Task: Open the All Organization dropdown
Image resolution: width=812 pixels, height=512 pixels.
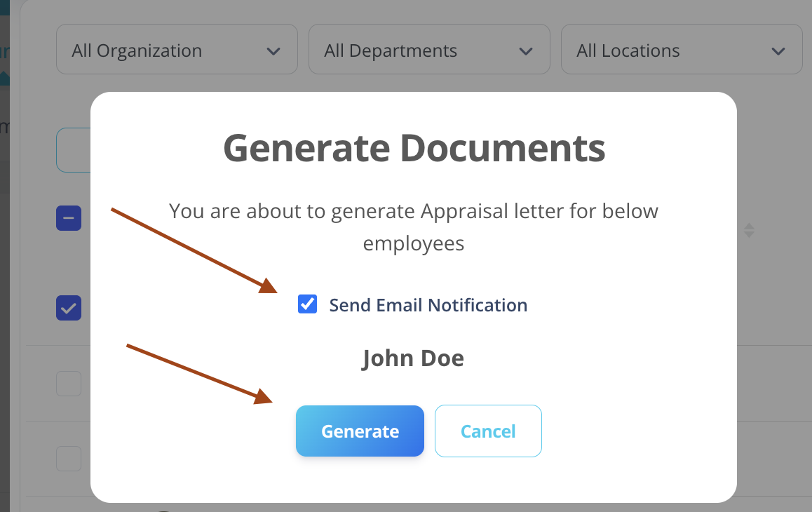Action: [x=177, y=49]
